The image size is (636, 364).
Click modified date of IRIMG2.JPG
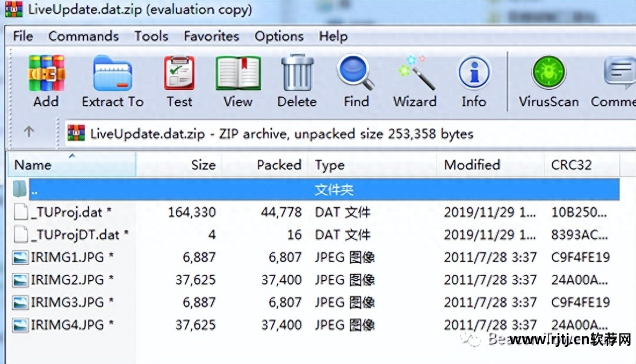click(490, 280)
